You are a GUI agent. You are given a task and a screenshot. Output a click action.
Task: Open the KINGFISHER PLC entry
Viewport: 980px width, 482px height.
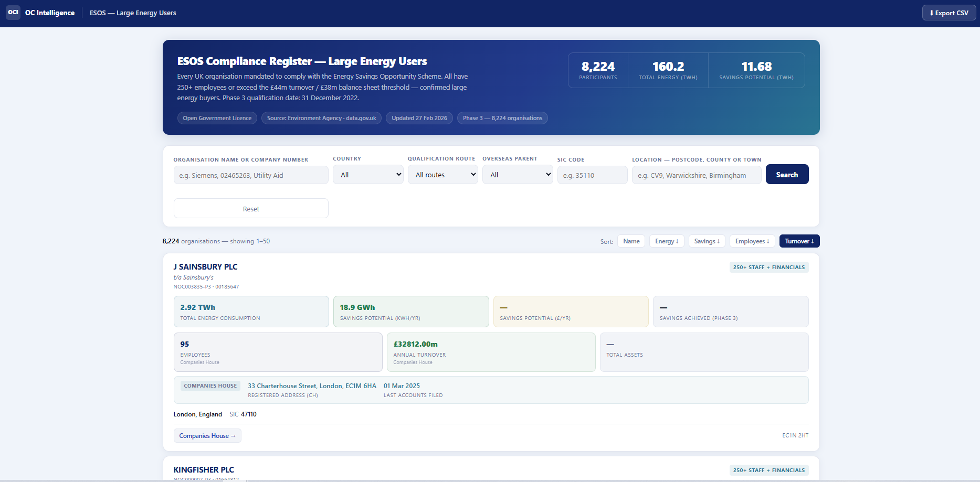[204, 469]
